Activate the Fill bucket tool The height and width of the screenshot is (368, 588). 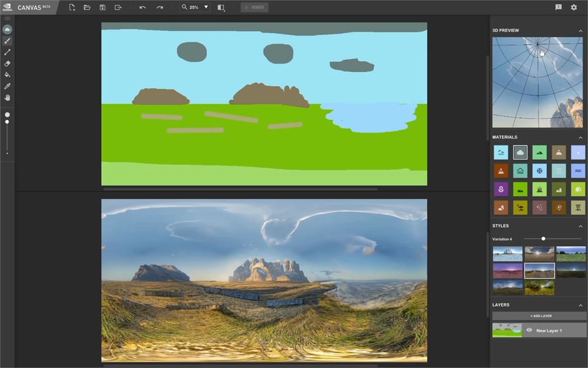click(7, 75)
